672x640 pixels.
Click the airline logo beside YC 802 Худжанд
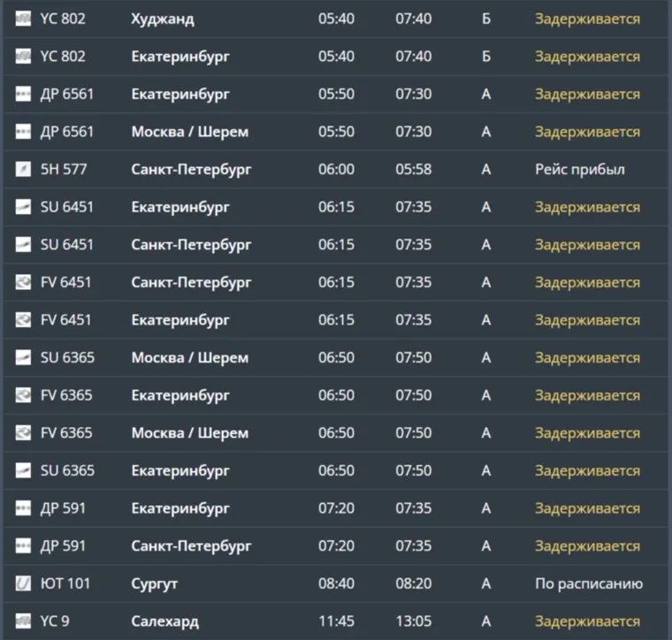tap(23, 19)
